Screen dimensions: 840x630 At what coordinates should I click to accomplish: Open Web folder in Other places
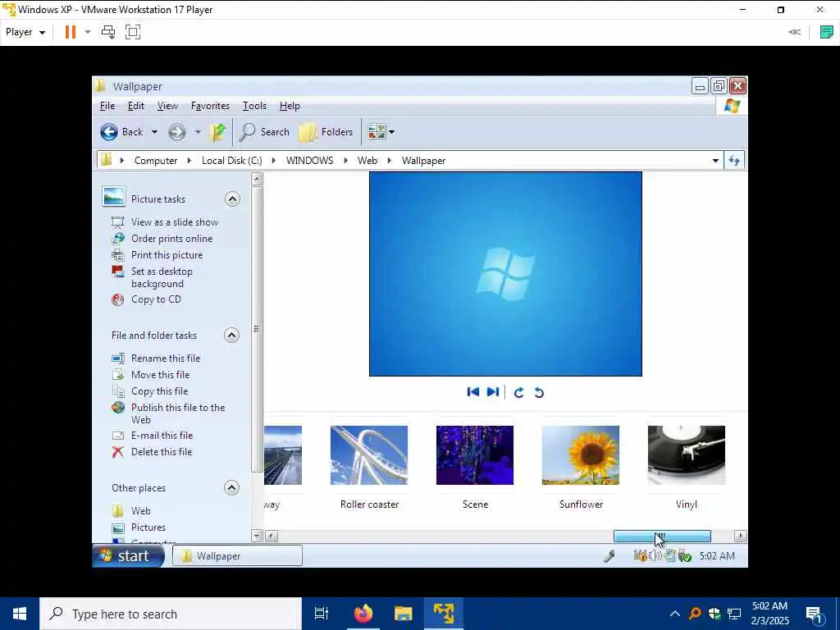coord(141,511)
